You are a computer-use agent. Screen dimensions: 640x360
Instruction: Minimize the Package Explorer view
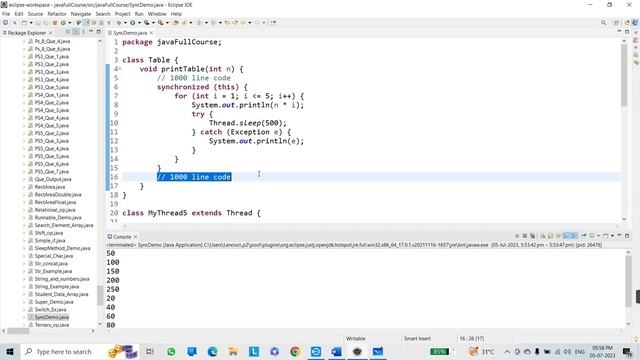point(91,31)
